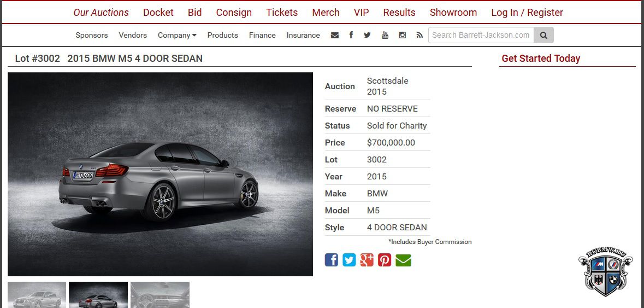Pin the lot with Pinterest icon
644x308 pixels.
385,260
